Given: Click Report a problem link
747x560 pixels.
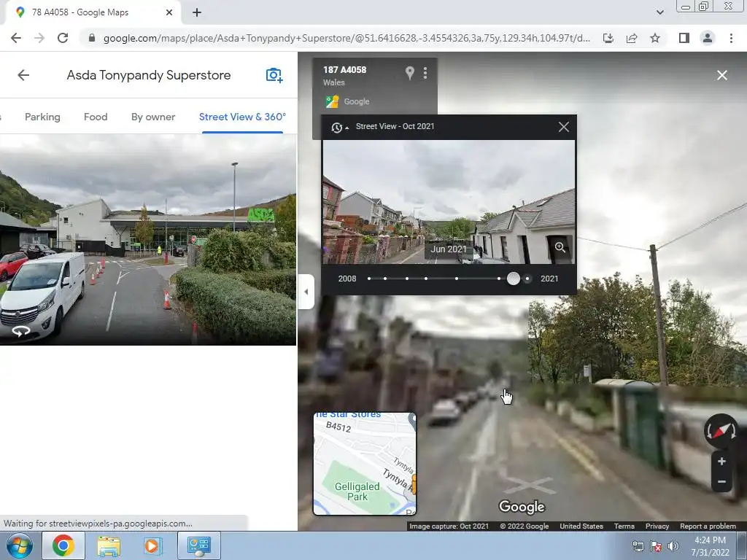Looking at the screenshot, I should [x=708, y=526].
